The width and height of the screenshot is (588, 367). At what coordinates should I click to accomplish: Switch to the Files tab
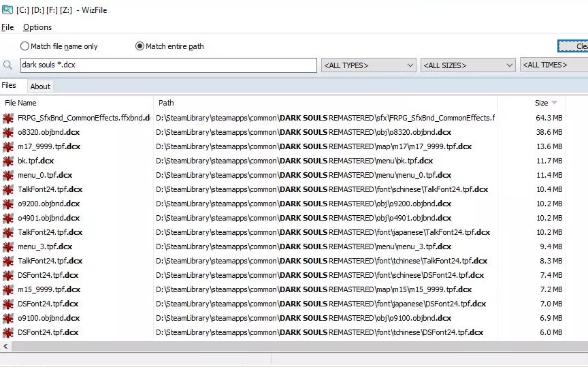tap(9, 85)
